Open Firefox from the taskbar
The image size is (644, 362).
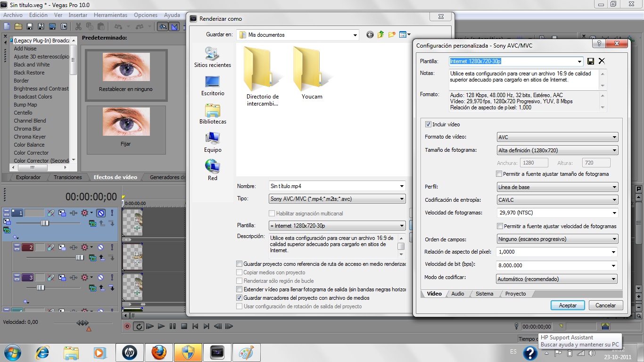159,352
